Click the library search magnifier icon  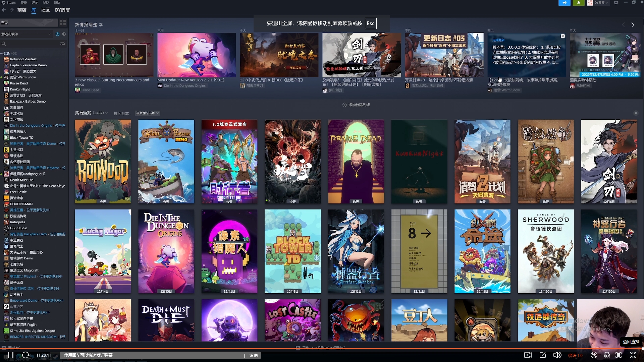[x=4, y=44]
